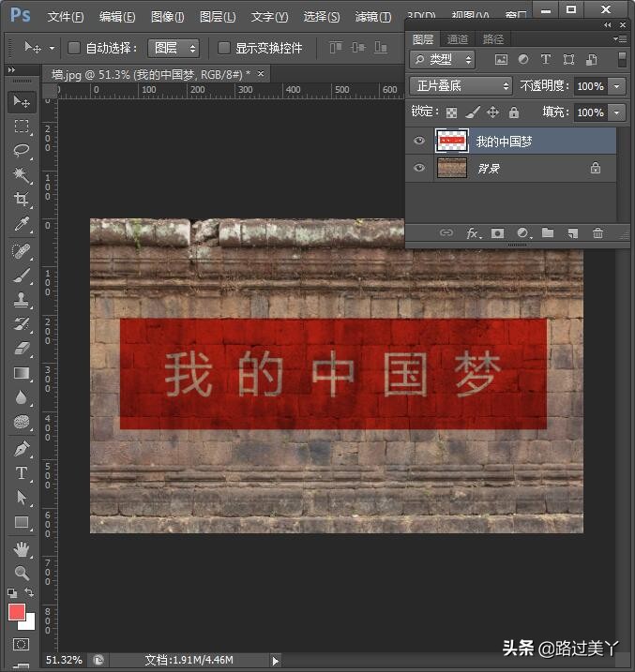The image size is (635, 672).
Task: Open the 不透明度 slider dropdown arrow
Action: [617, 86]
